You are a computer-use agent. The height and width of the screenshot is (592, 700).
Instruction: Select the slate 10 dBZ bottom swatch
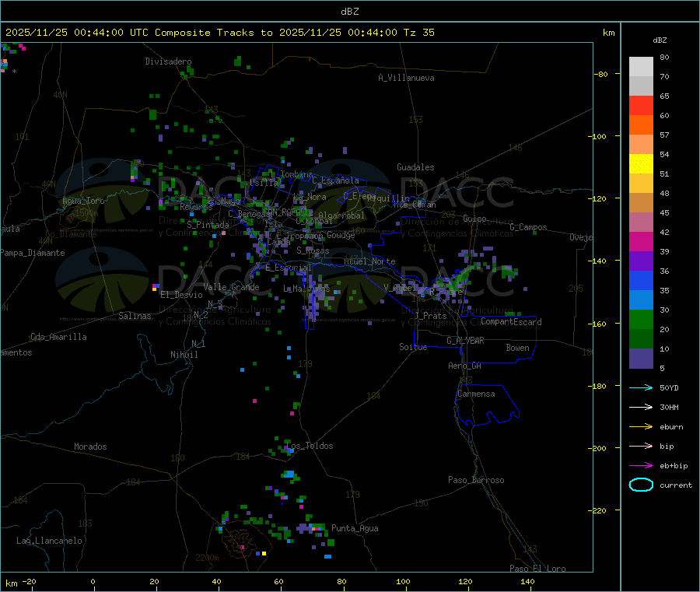tap(641, 359)
